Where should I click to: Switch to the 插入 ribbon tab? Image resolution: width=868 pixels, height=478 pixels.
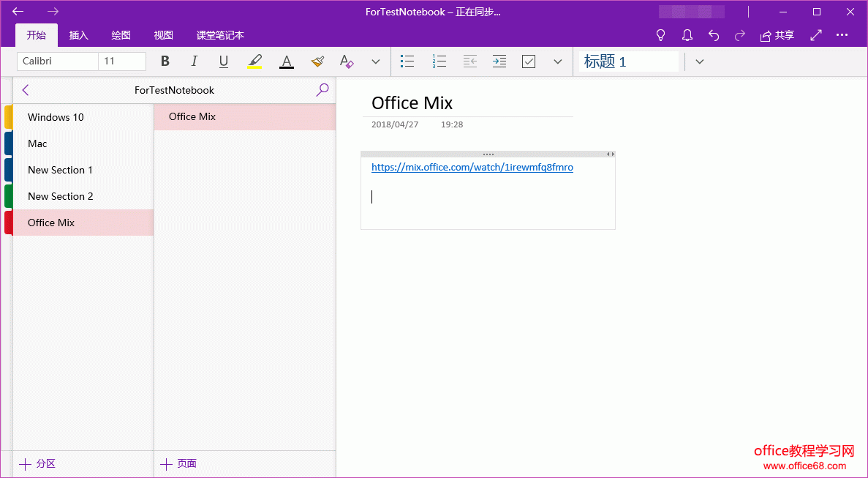(79, 34)
